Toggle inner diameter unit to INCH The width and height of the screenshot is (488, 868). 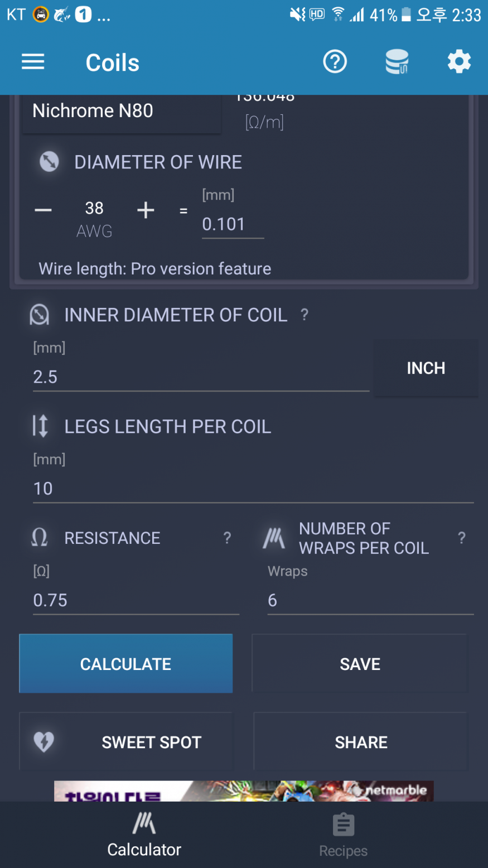click(426, 368)
